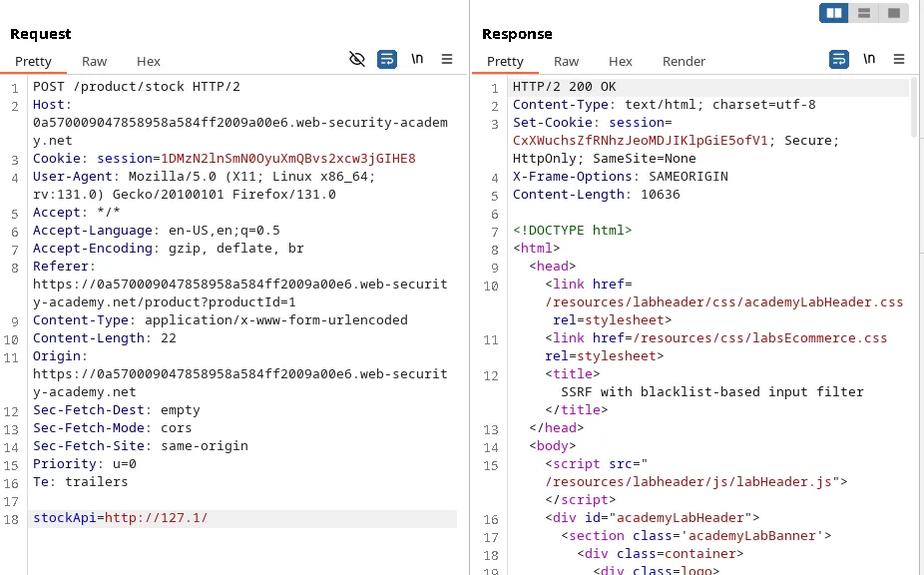Click the Sec-Fetch-Mode: cors line

[112, 428]
